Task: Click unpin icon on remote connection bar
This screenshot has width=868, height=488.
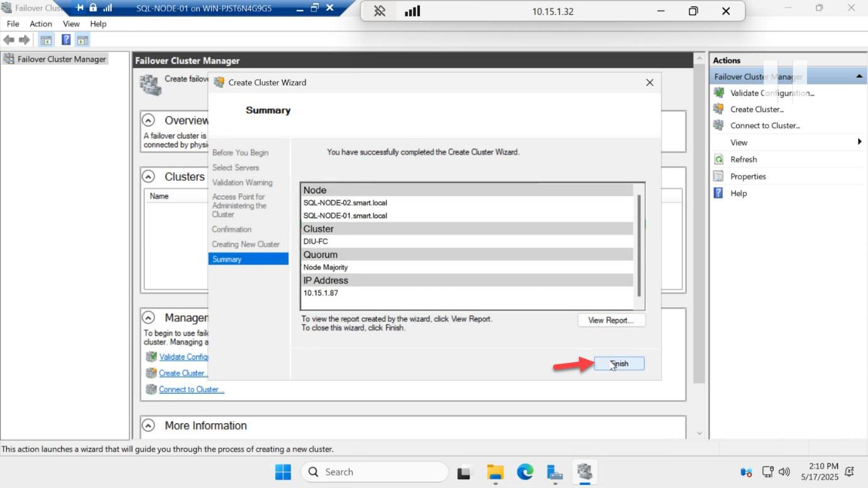Action: click(x=380, y=11)
